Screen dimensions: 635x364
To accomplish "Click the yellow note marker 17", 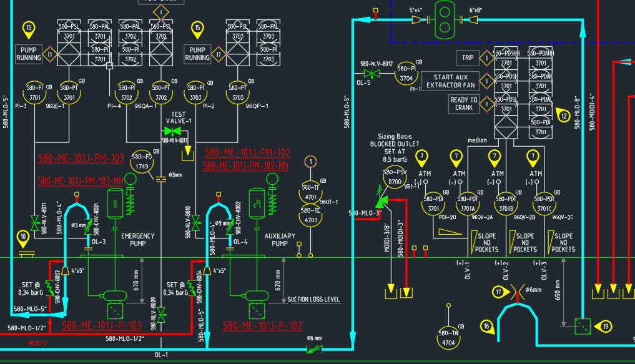I will [x=498, y=291].
